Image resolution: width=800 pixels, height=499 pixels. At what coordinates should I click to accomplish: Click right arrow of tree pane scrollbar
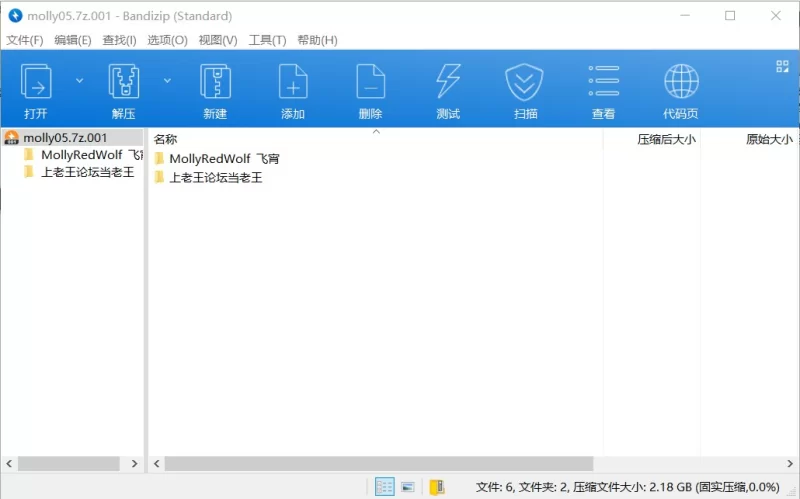coord(135,464)
